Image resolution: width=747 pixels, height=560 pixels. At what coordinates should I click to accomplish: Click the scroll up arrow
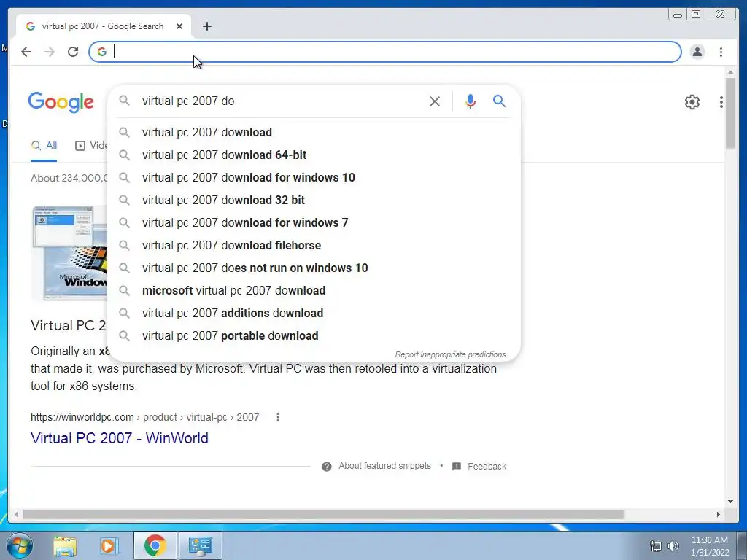coord(730,72)
